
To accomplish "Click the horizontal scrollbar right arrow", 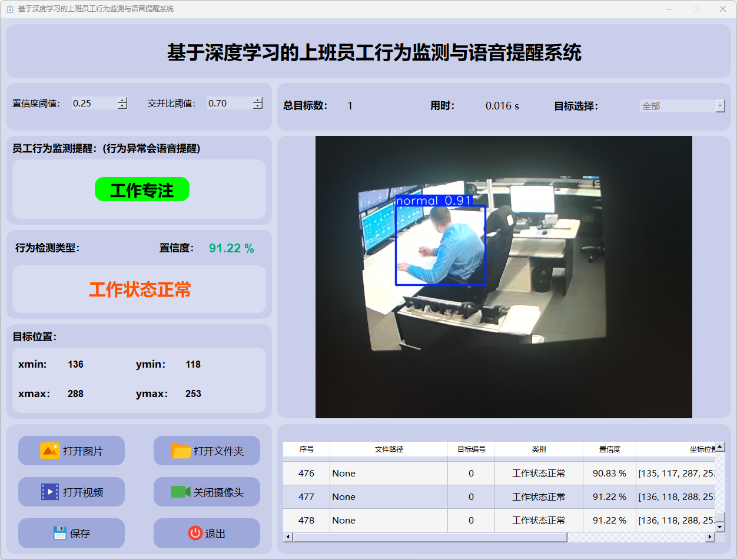I will pos(709,537).
